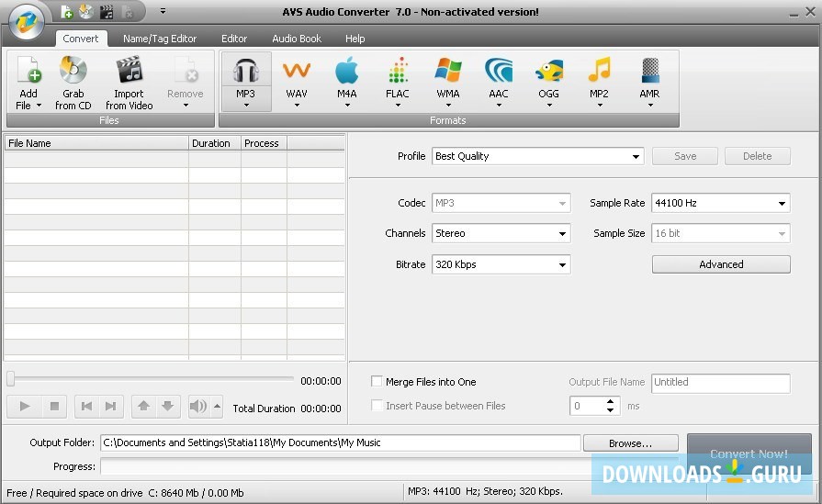Screen dimensions: 822x504
Task: Decrease pause duration with down stepper arrow
Action: point(610,410)
